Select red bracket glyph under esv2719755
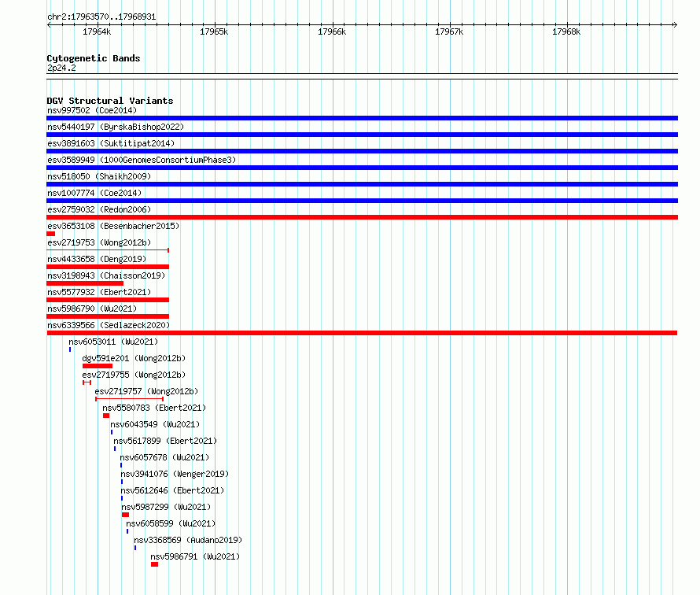This screenshot has width=700, height=595. pos(87,382)
